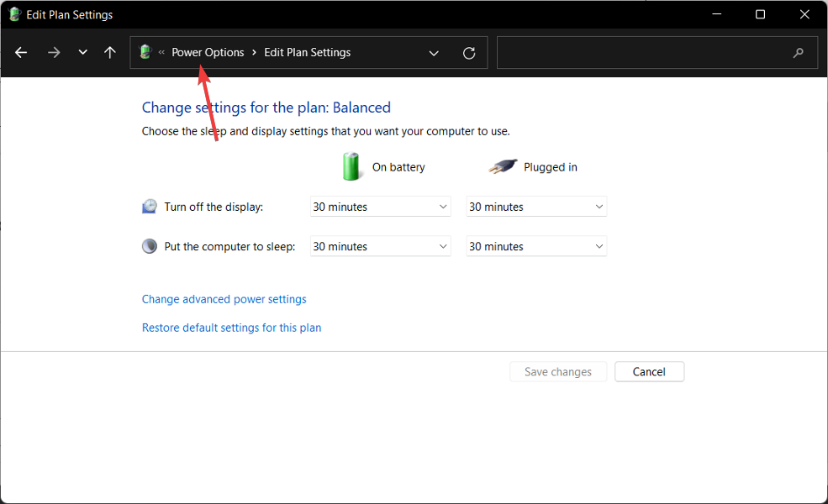Open Plugged in sleep timeout dropdown
Image resolution: width=828 pixels, height=504 pixels.
536,246
